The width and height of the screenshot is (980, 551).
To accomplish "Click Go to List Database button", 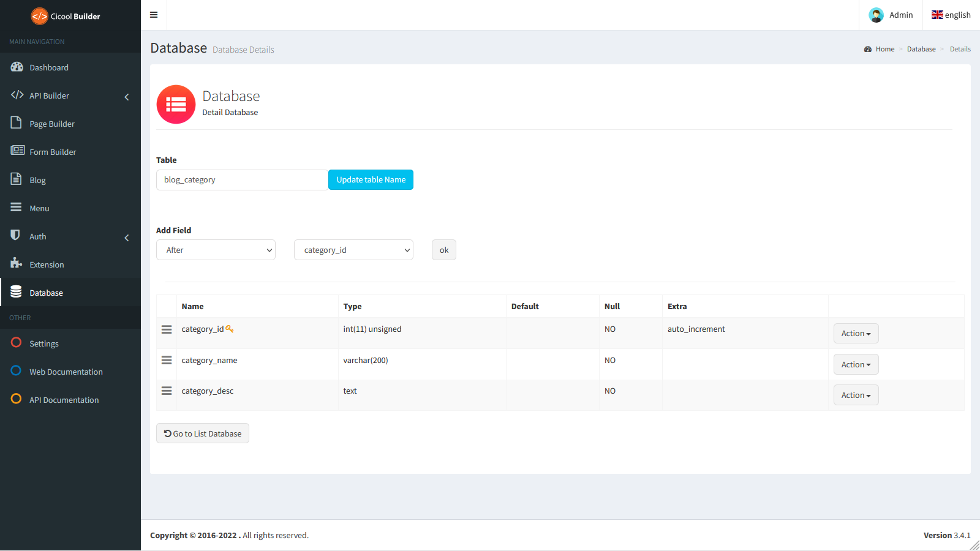I will 203,433.
